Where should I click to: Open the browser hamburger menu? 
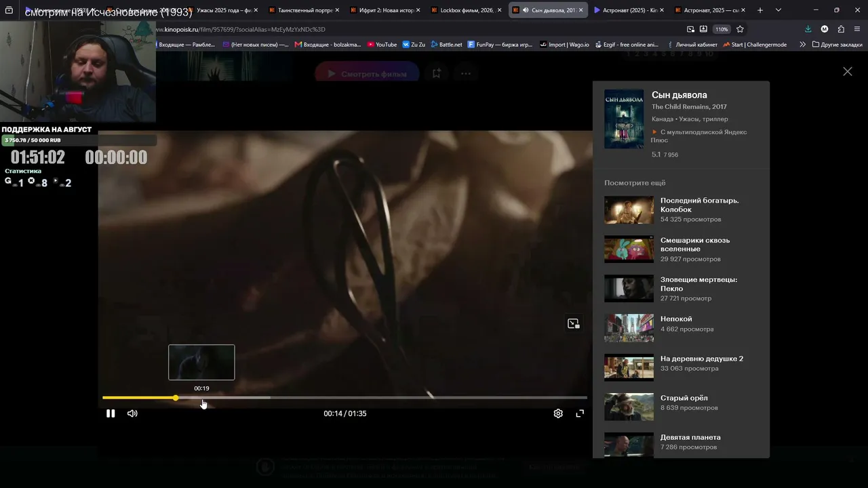[x=858, y=29]
